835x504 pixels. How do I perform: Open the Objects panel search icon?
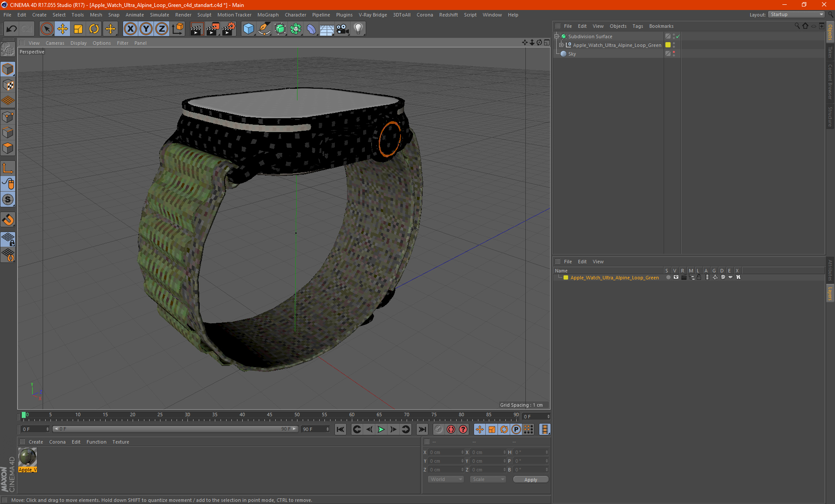pyautogui.click(x=797, y=26)
